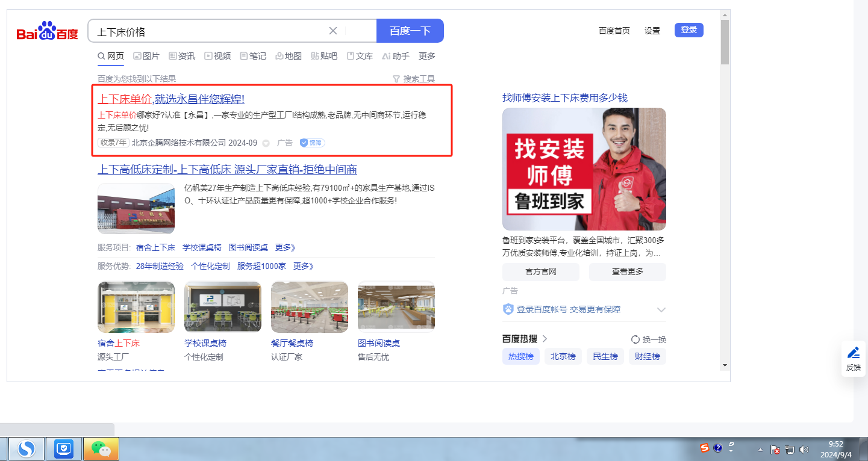
Task: Open the 搜索工具 filter
Action: tap(414, 79)
